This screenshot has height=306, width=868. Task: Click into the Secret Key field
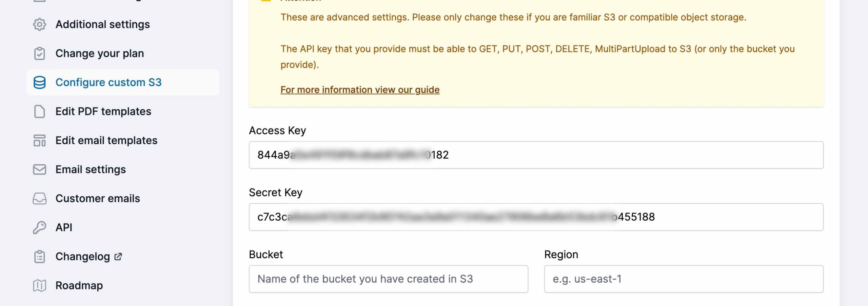pyautogui.click(x=536, y=217)
